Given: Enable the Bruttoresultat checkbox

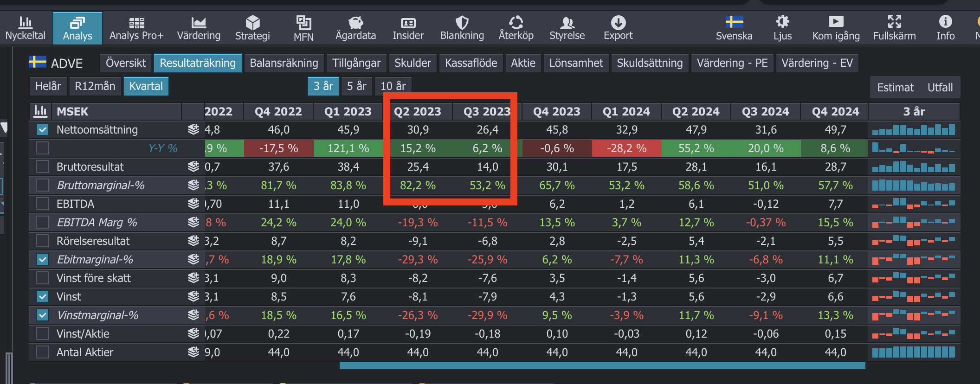Looking at the screenshot, I should (x=43, y=167).
